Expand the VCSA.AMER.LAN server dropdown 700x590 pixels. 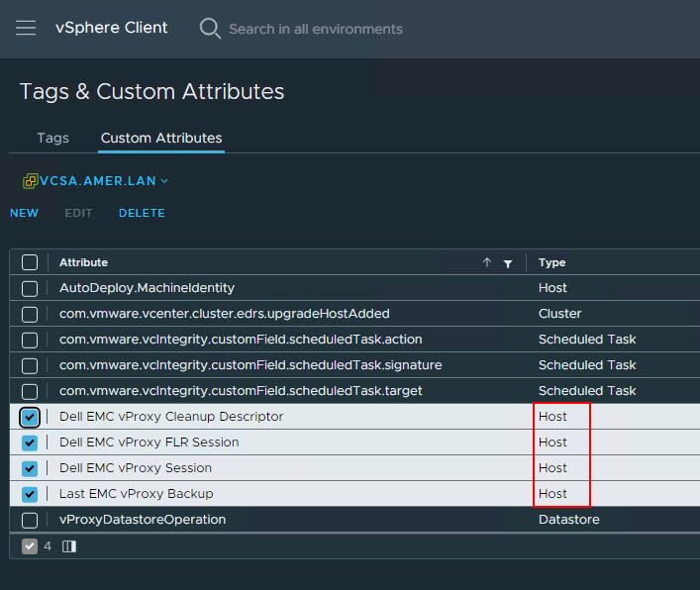click(x=164, y=181)
